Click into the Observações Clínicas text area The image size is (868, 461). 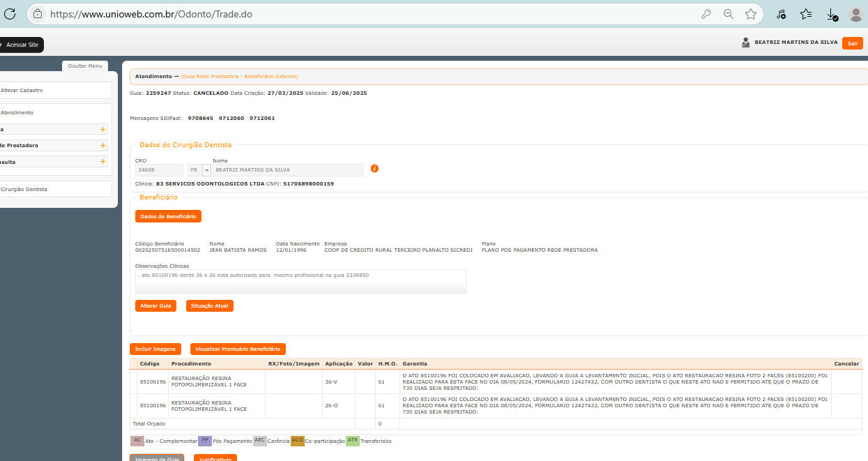(x=300, y=281)
